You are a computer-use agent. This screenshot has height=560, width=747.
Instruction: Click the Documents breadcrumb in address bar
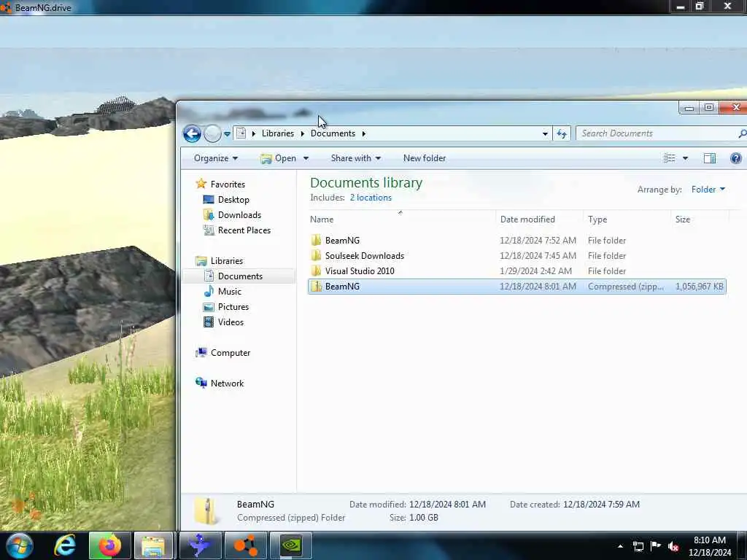coord(333,133)
